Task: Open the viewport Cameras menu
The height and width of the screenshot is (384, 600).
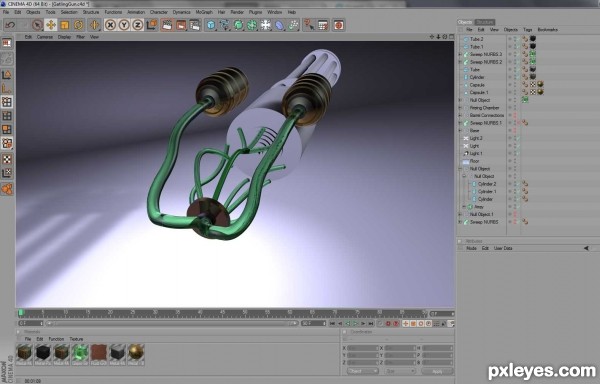Action: (45, 37)
